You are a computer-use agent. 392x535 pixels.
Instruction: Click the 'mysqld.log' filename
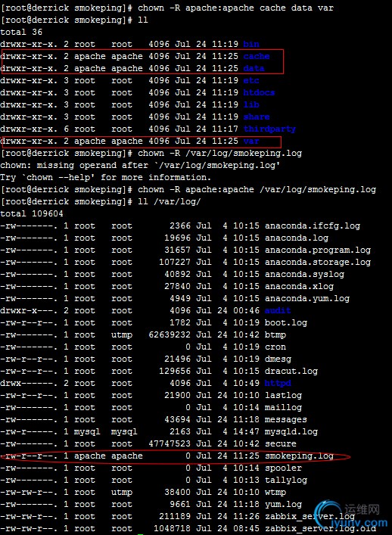(x=291, y=432)
